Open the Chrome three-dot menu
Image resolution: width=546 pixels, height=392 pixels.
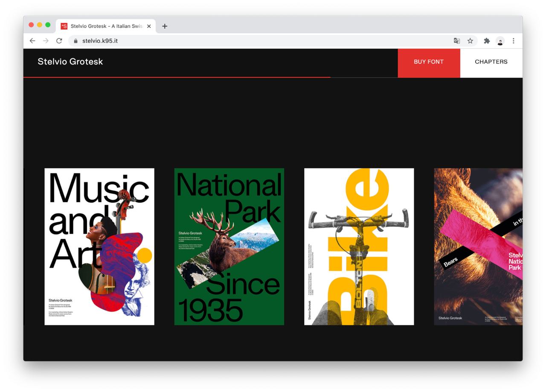[x=514, y=41]
